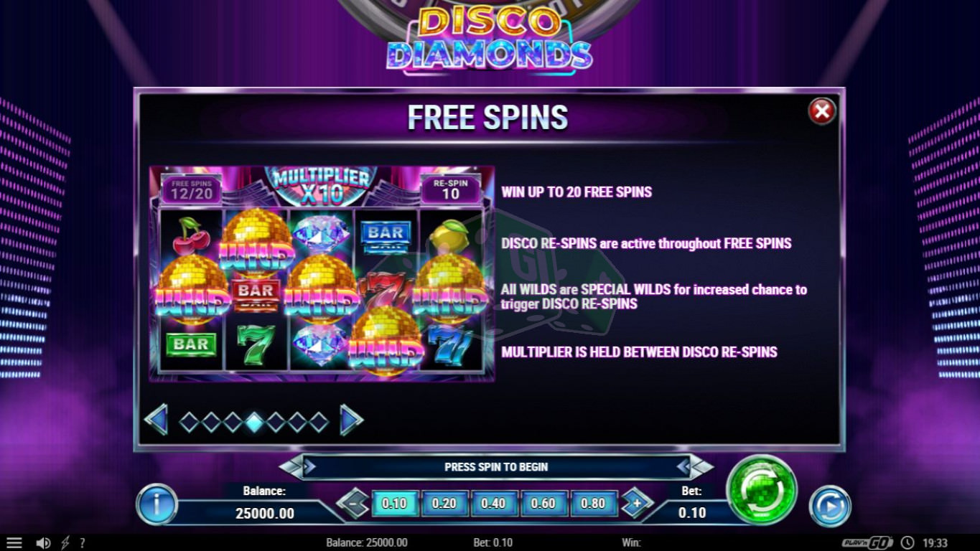Mute the game sound via speaker icon
This screenshot has width=980, height=551.
coord(43,543)
